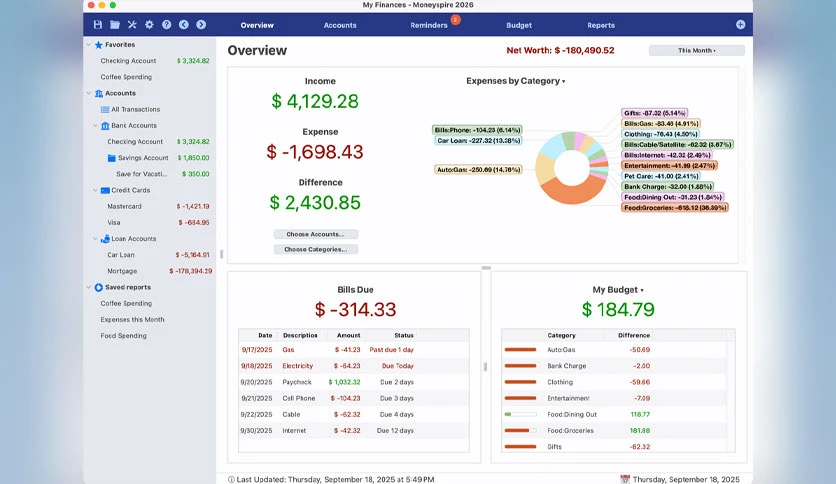This screenshot has width=836, height=484.
Task: Click the Credit Cards card icon
Action: (105, 190)
